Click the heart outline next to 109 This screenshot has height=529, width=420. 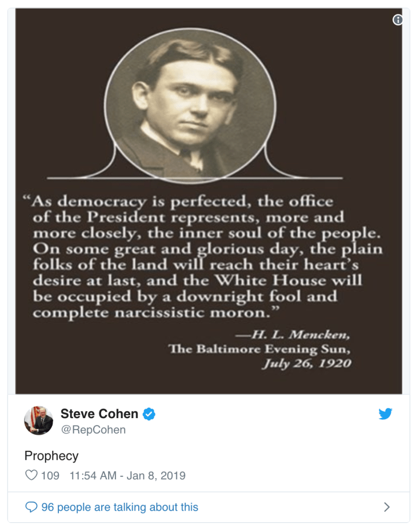point(33,475)
